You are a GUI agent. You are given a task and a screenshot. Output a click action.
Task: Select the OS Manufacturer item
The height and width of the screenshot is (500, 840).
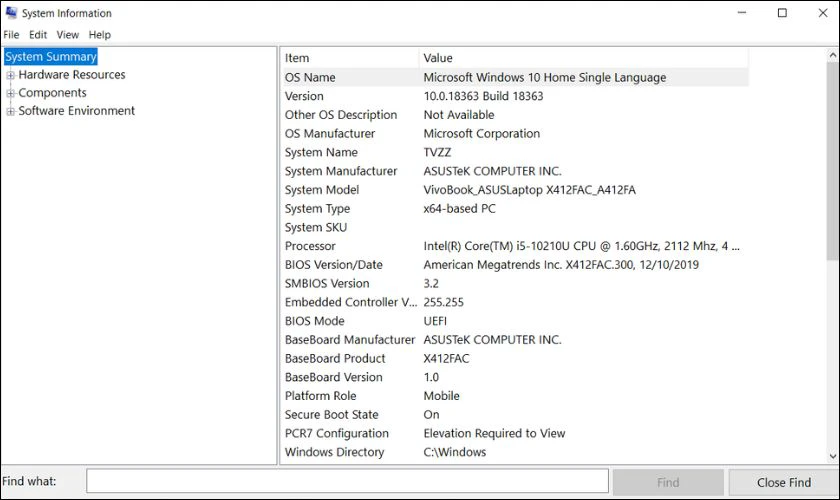pyautogui.click(x=330, y=133)
